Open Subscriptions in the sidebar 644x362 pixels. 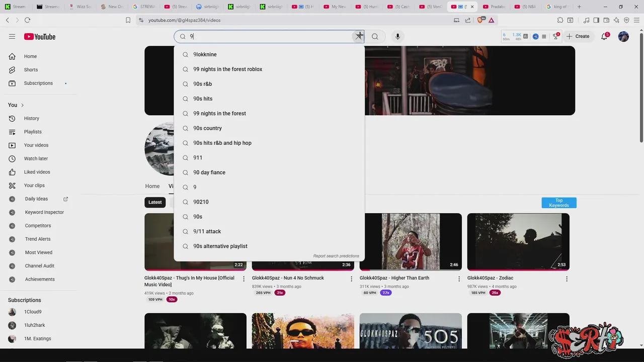[38, 83]
